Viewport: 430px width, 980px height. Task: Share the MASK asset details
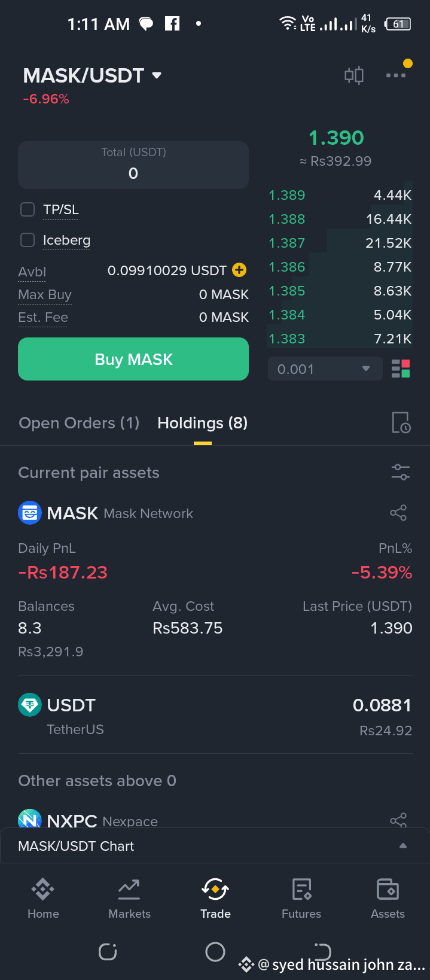pos(398,513)
